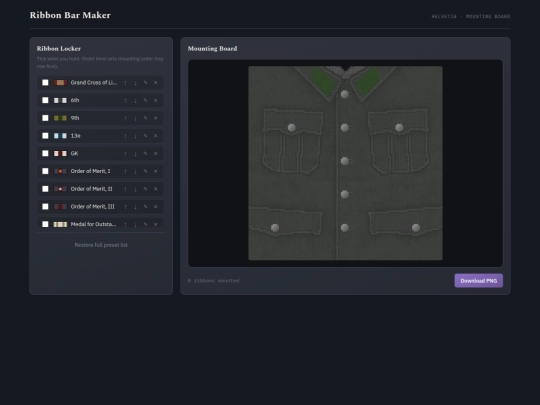Move the GK ribbon down
This screenshot has height=405, width=540.
(x=135, y=153)
